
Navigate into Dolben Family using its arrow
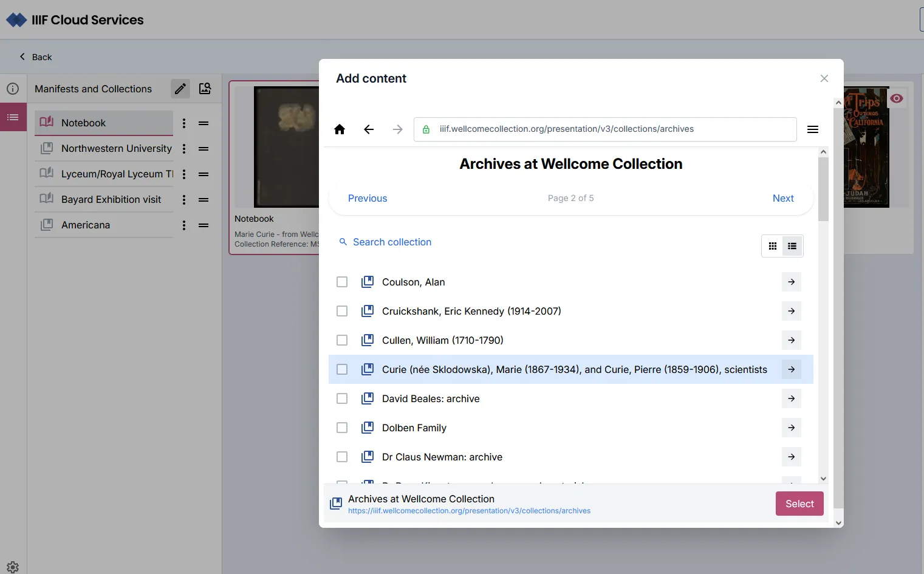pyautogui.click(x=791, y=428)
